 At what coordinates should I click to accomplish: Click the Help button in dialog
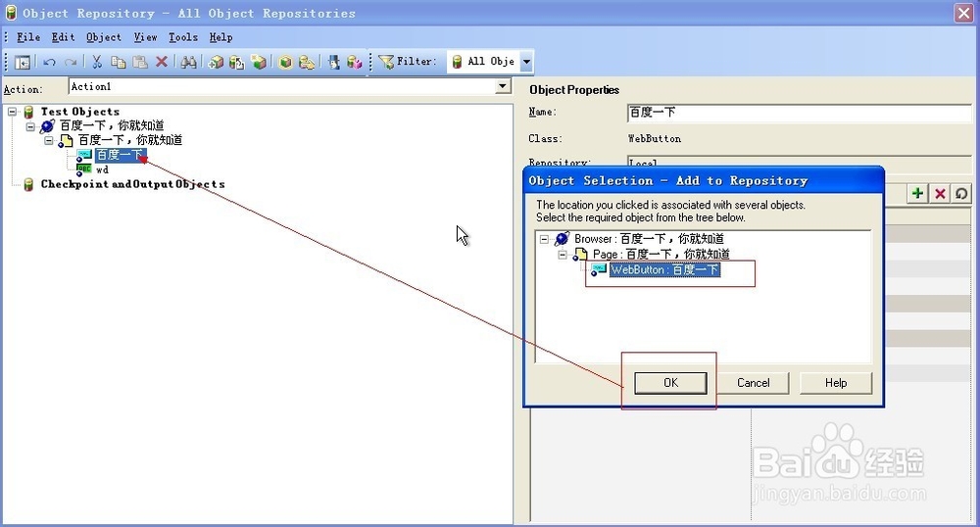[836, 383]
